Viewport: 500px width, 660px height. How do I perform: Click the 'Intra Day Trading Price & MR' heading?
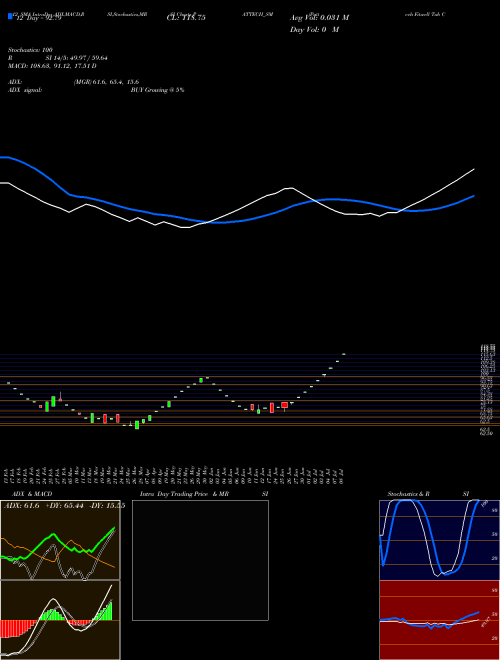(x=184, y=494)
